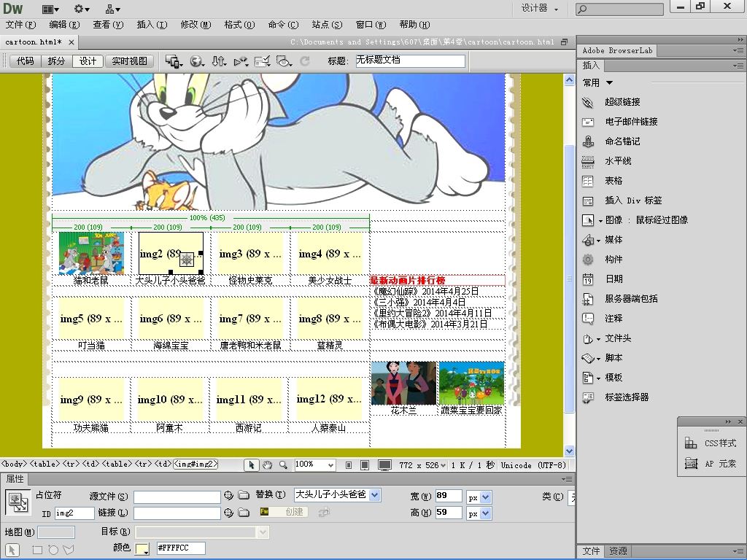Click the Media (媒体) insert icon

coord(588,240)
